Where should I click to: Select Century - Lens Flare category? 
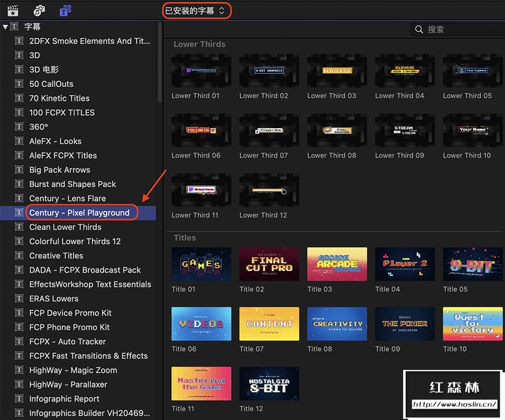pyautogui.click(x=78, y=199)
